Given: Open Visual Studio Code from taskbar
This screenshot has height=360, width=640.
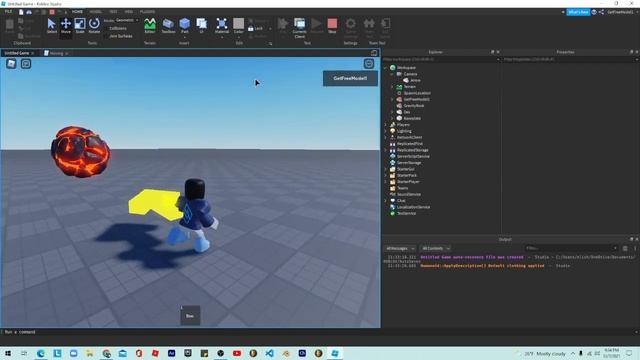Looking at the screenshot, I should coord(269,353).
